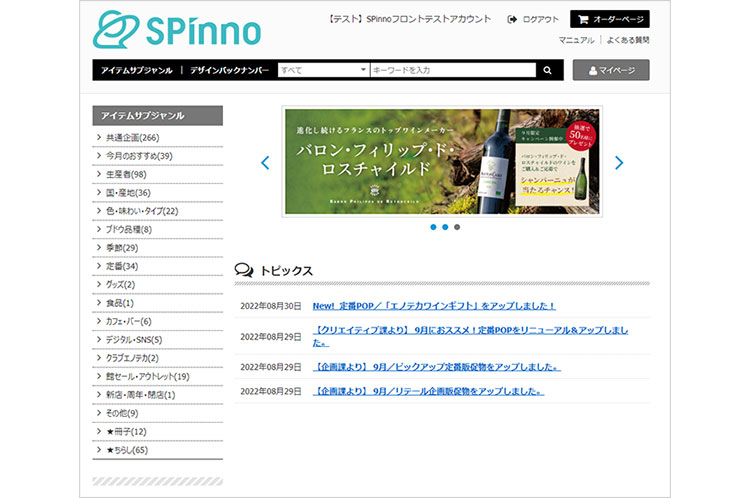750x498 pixels.
Task: Click the next banner arrow
Action: tap(619, 163)
